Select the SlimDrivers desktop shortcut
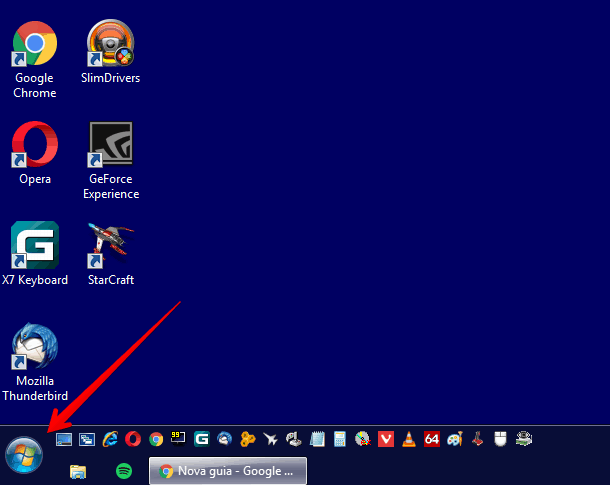 (110, 52)
